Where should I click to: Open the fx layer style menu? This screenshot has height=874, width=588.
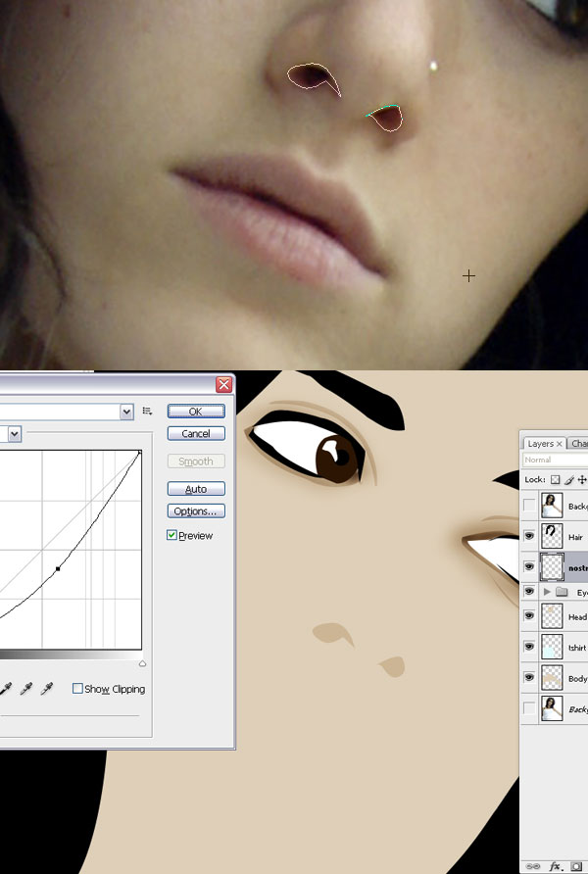pyautogui.click(x=556, y=867)
